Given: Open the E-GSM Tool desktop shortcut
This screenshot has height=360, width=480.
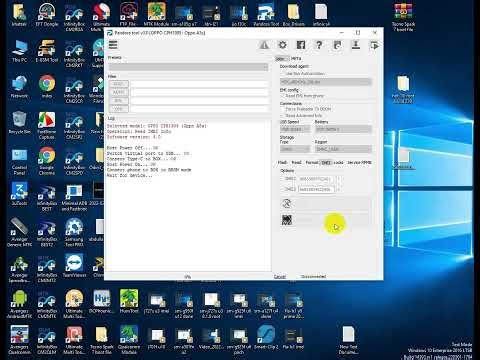Looking at the screenshot, I should coord(47,51).
